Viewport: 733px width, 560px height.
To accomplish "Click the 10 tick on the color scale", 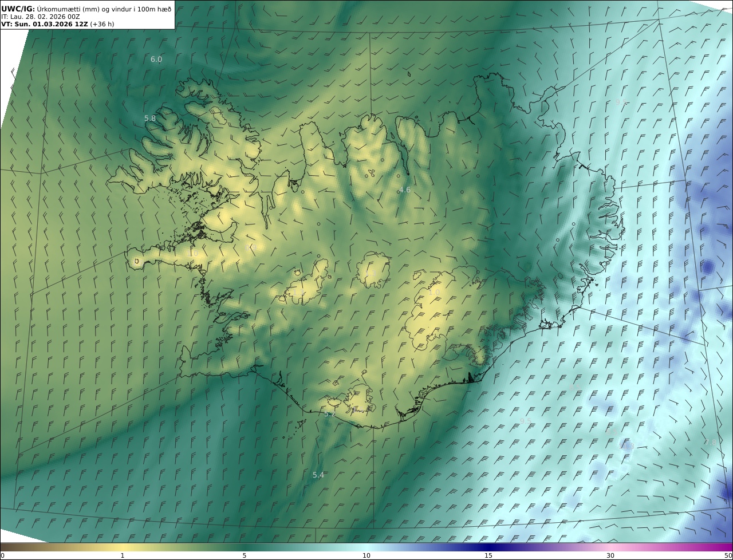I will click(366, 555).
